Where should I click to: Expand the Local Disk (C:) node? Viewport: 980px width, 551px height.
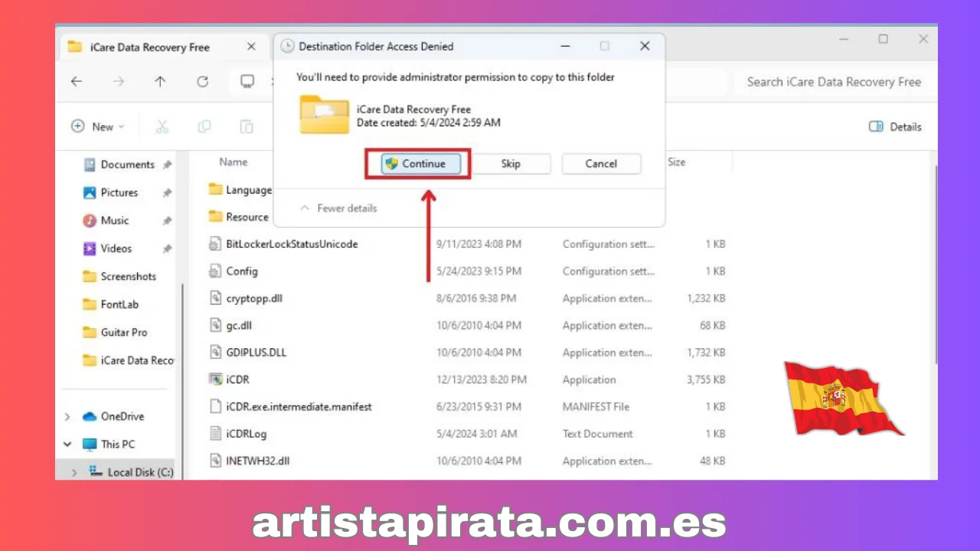74,473
